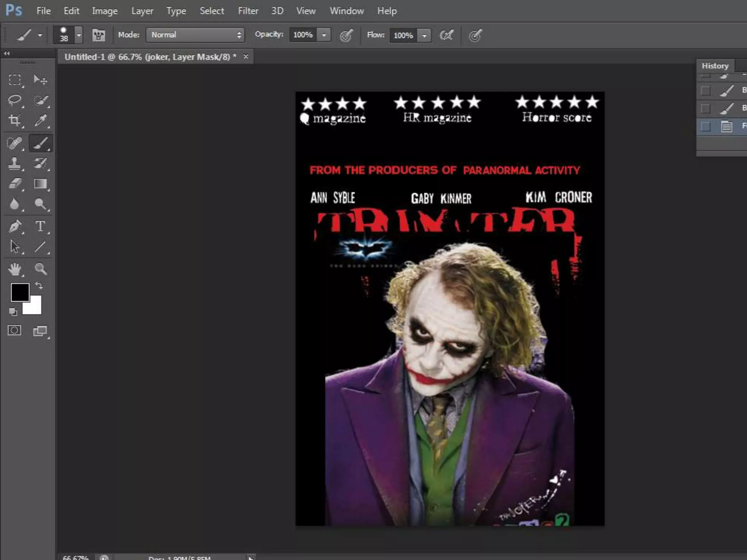
Task: Open the blending Mode dropdown
Action: 195,35
